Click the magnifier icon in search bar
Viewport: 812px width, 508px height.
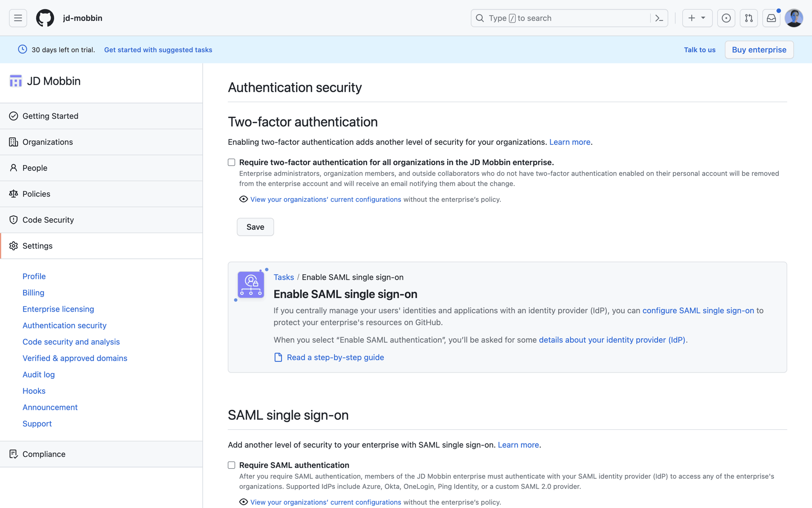coord(480,18)
